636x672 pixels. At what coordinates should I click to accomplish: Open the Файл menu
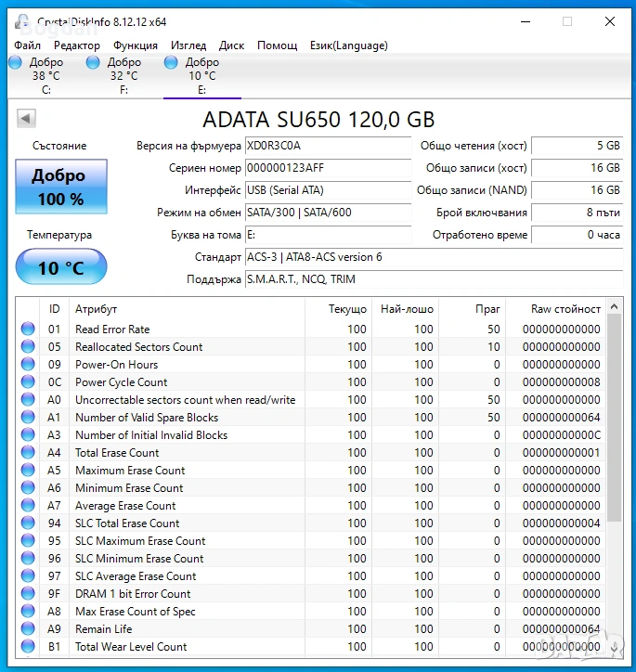(28, 45)
